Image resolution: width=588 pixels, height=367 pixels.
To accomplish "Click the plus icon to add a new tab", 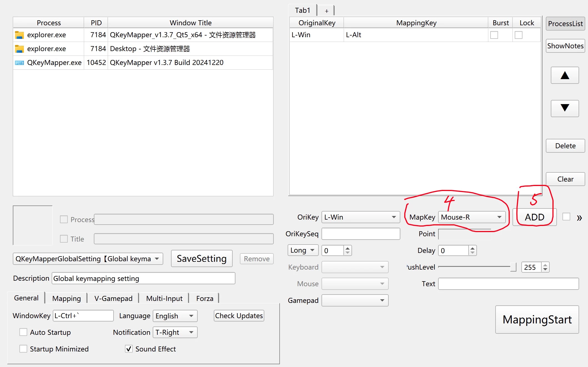I will point(327,11).
